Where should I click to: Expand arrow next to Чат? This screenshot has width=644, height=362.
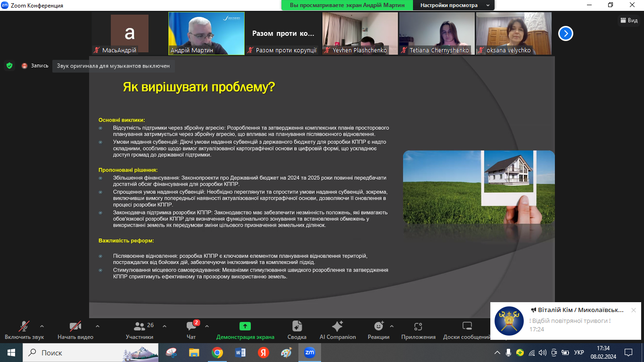coord(207,326)
